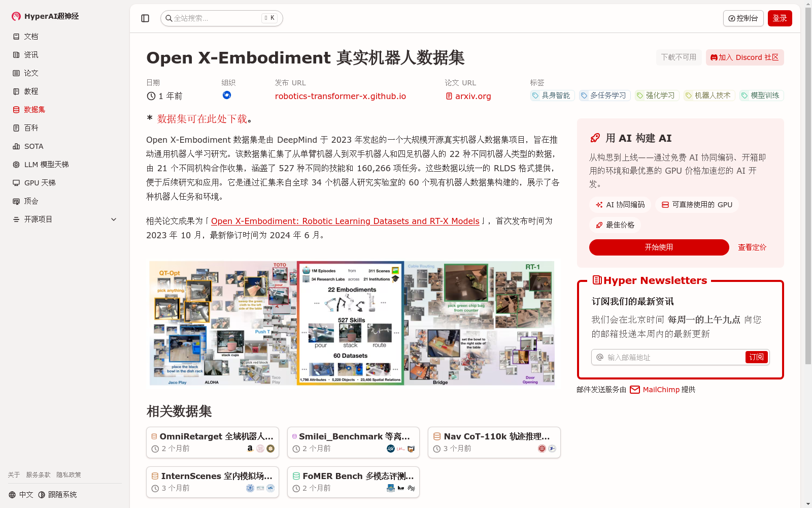812x508 pixels.
Task: Open the 隐私政策 footer link
Action: [69, 475]
